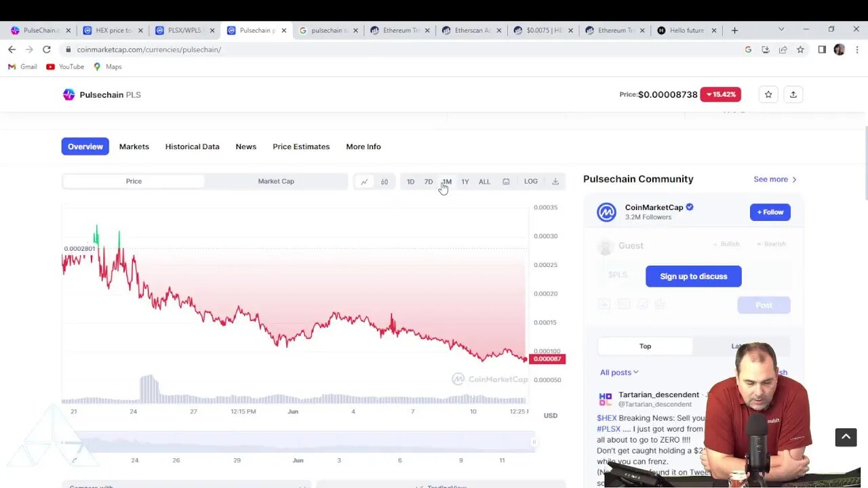Open the browser side panel icon

822,49
